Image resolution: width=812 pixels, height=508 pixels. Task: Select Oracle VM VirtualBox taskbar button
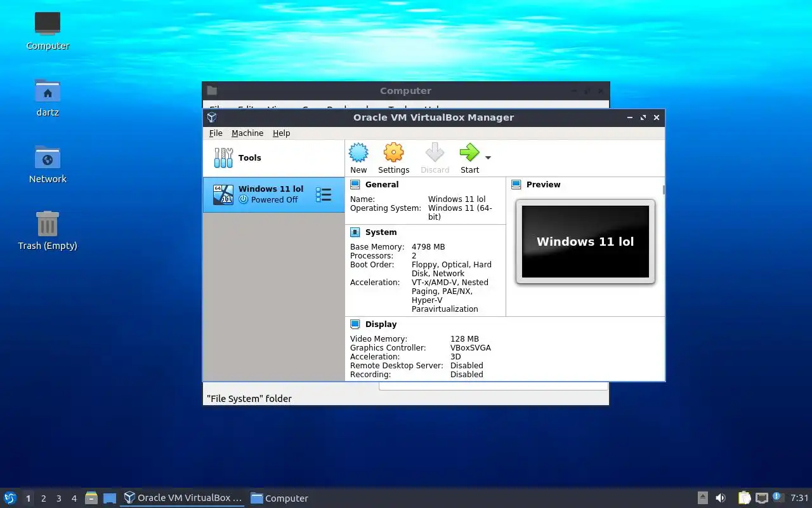click(183, 498)
